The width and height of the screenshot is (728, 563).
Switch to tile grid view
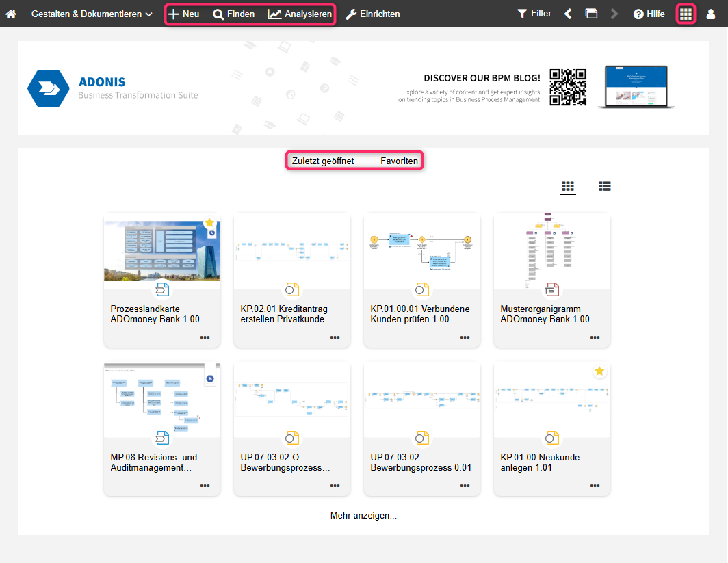tap(568, 186)
